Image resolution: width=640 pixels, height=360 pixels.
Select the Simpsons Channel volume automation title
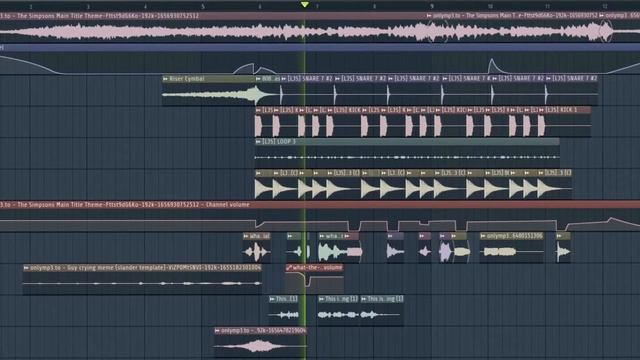(125, 204)
